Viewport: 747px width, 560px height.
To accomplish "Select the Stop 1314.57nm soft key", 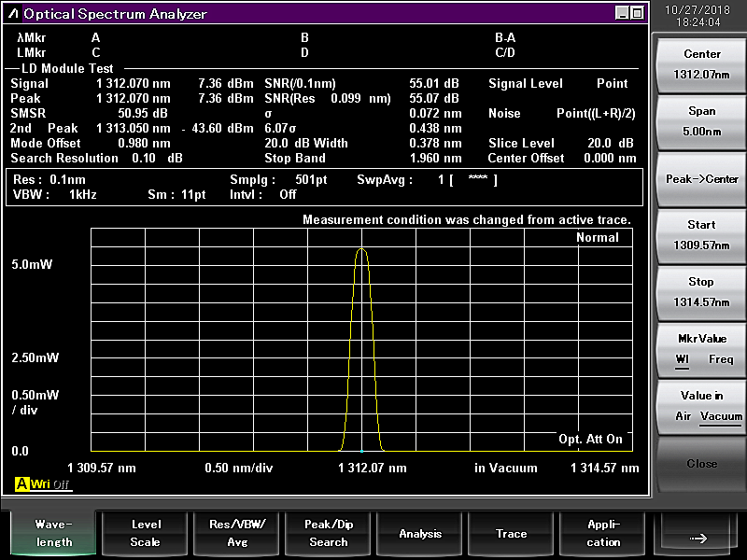I will tap(701, 292).
